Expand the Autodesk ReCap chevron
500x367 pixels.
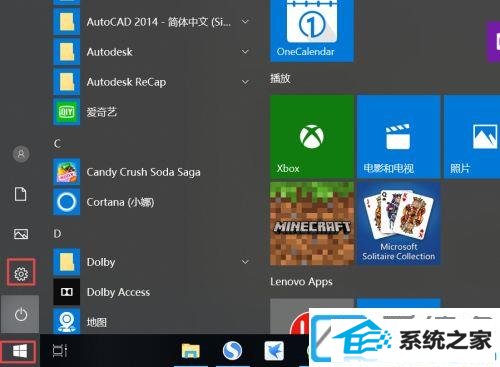click(245, 82)
